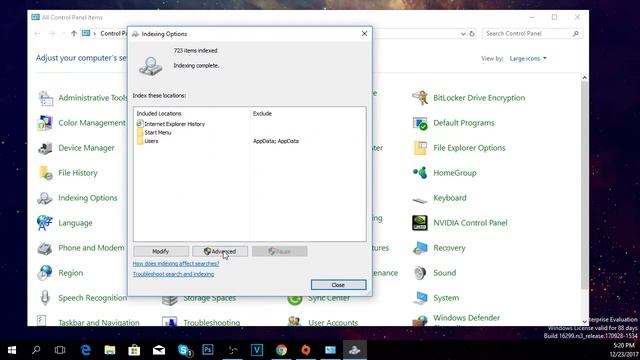Open the Device Manager icon
This screenshot has width=640, height=360.
pos(45,148)
